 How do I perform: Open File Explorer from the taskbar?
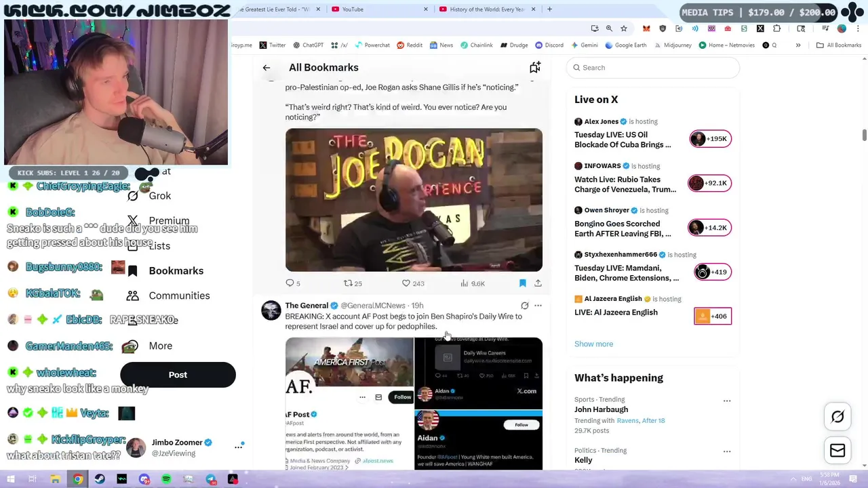coord(55,479)
